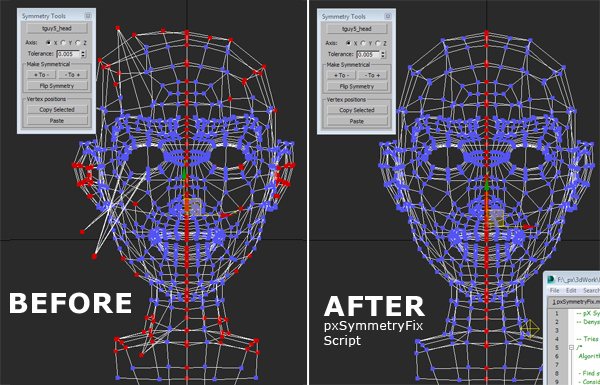600x385 pixels.
Task: Grab the green Y-axis gizmo arrow in AFTER view
Action: 487,184
